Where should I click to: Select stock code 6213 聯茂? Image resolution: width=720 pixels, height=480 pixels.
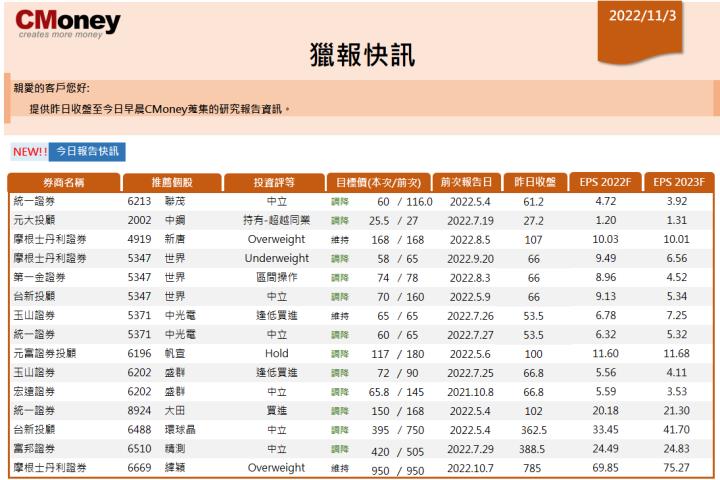coord(156,201)
